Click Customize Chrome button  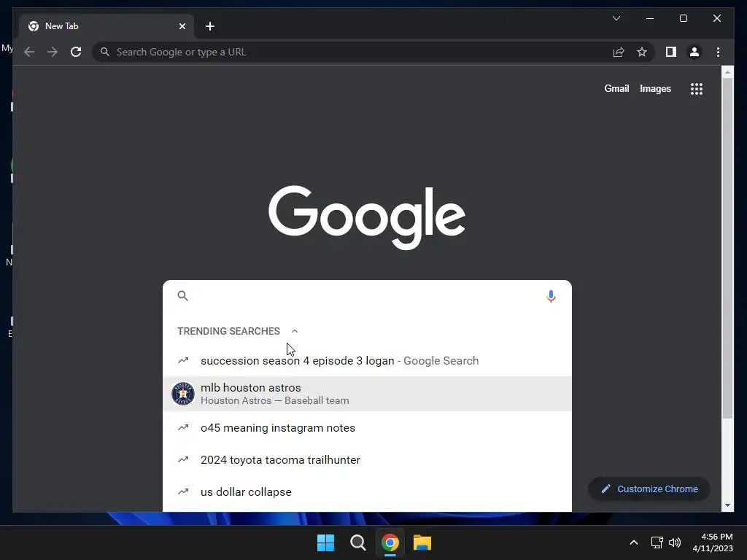click(x=649, y=489)
